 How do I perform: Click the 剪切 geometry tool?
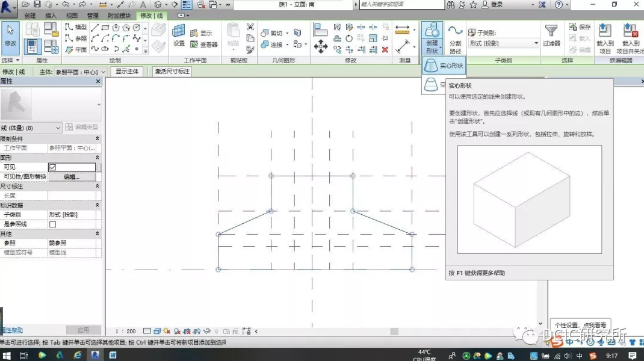click(272, 33)
